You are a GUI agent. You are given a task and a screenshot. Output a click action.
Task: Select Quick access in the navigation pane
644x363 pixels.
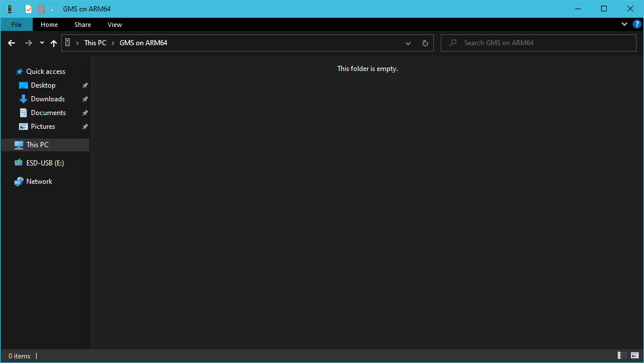click(x=46, y=72)
